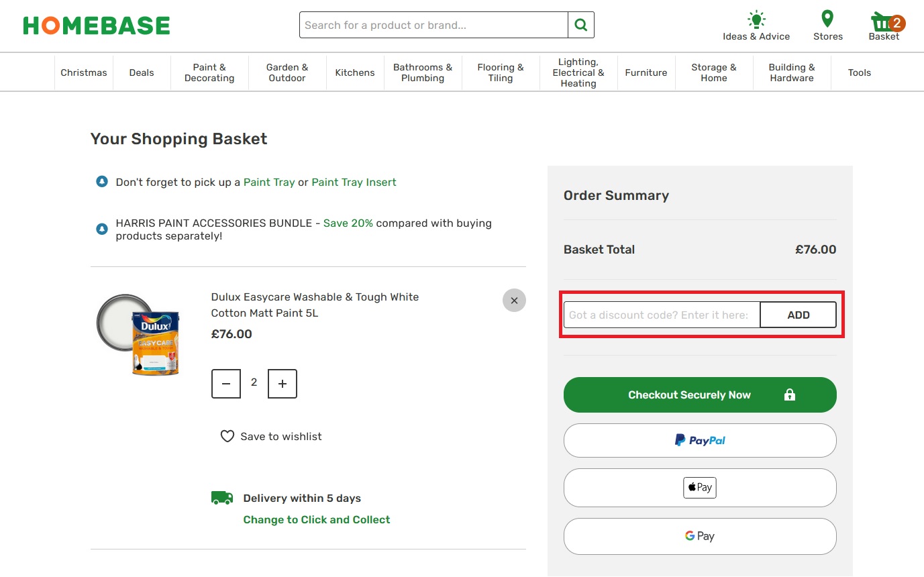The width and height of the screenshot is (924, 577).
Task: Open the Dulux Easycare paint product title
Action: tap(315, 305)
